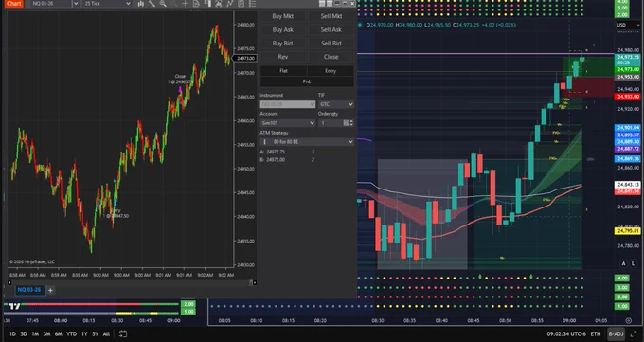
Task: Click the purple 24,887.72 price label
Action: tap(628, 149)
